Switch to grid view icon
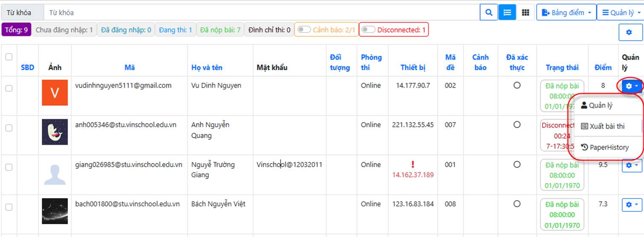Screen dimensions: 644x237 (526, 12)
